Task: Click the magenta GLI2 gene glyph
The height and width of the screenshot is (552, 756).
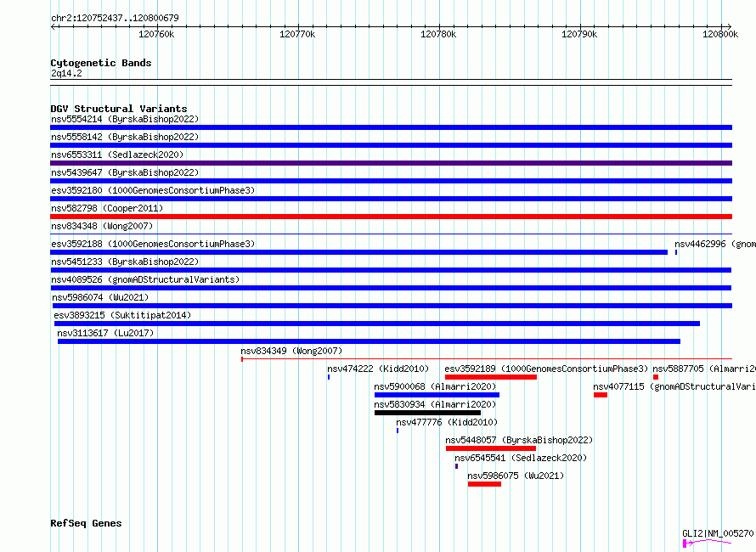Action: 708,544
